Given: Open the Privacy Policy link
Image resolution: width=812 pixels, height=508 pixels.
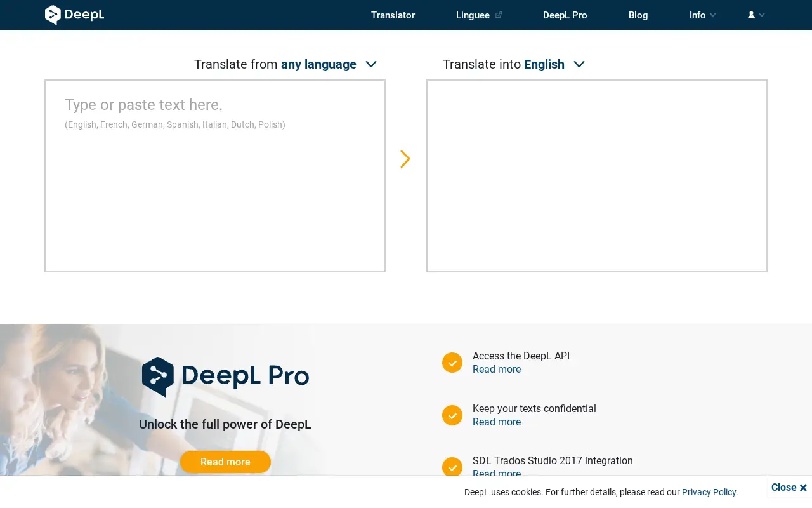Looking at the screenshot, I should 709,492.
